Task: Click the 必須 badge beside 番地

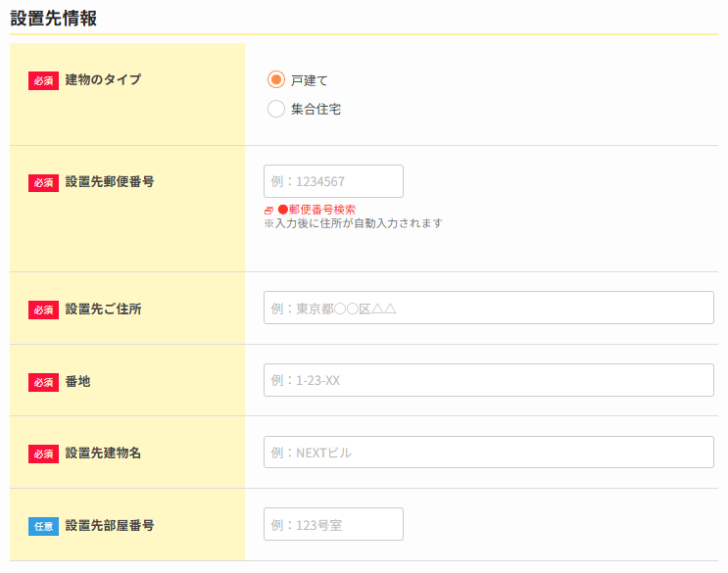Action: [44, 382]
